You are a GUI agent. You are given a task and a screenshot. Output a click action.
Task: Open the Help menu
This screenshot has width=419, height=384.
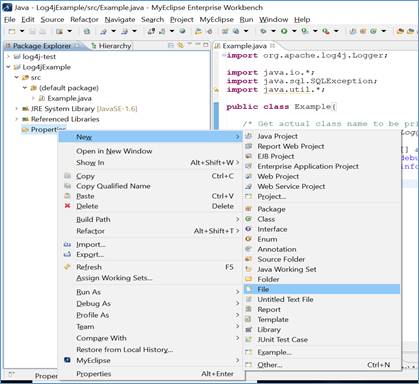pos(302,20)
